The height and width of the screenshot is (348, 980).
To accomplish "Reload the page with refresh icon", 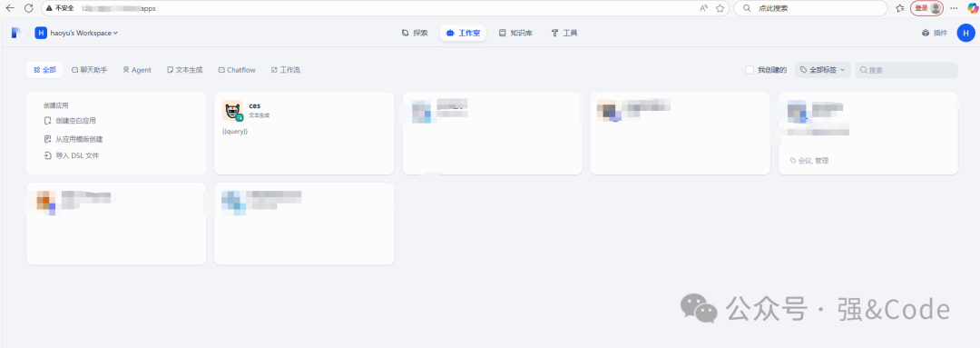I will pos(28,8).
